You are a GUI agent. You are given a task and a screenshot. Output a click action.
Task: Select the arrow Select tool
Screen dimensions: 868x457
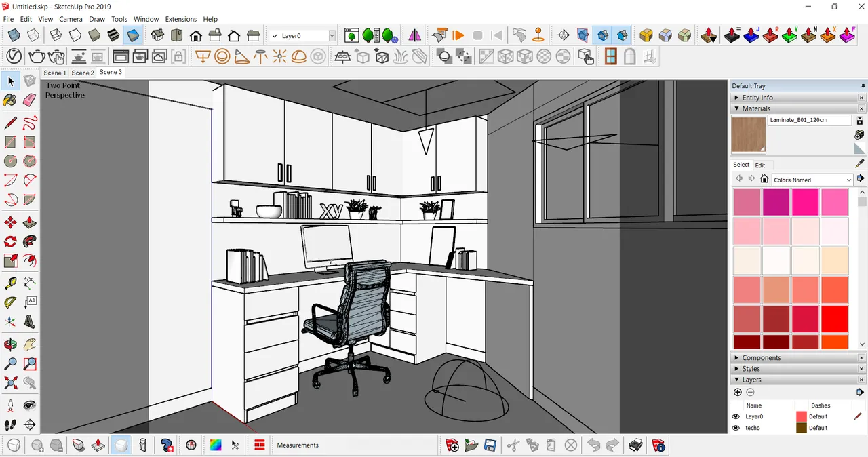click(10, 81)
